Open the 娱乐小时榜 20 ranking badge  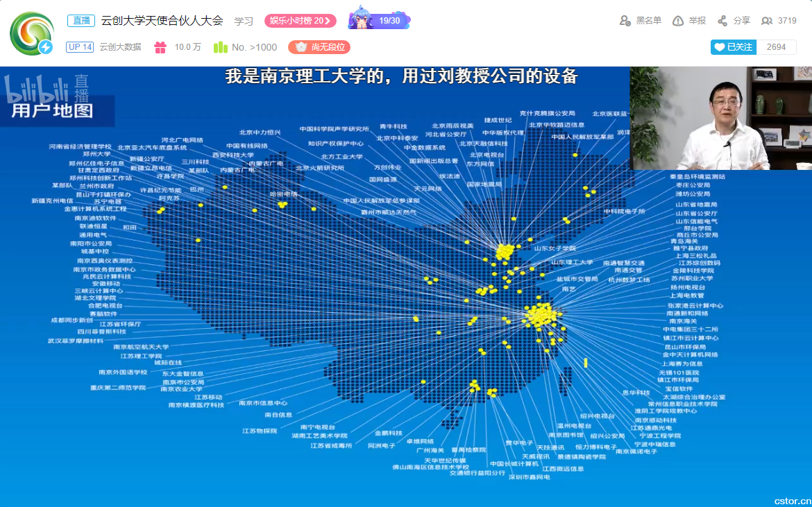point(301,21)
